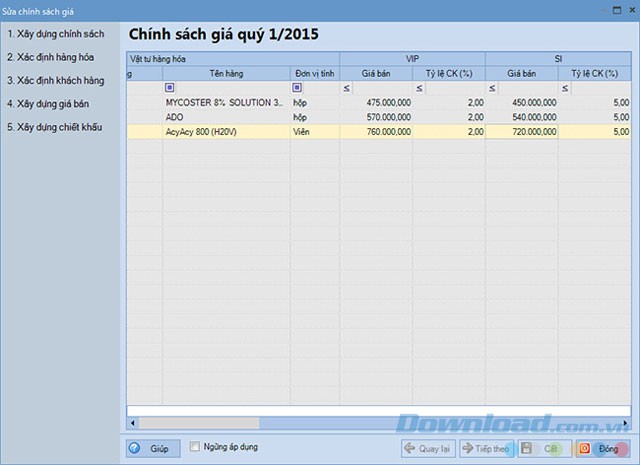
Task: Proceed with Tiếp theo button
Action: 486,449
